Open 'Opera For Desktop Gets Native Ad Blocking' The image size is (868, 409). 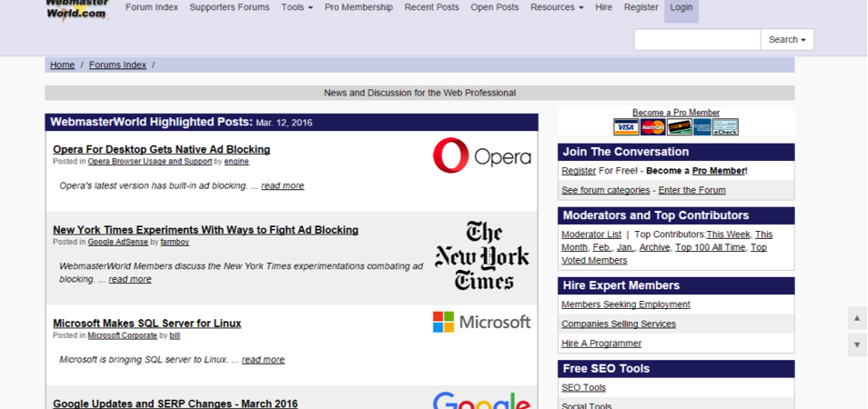click(162, 149)
